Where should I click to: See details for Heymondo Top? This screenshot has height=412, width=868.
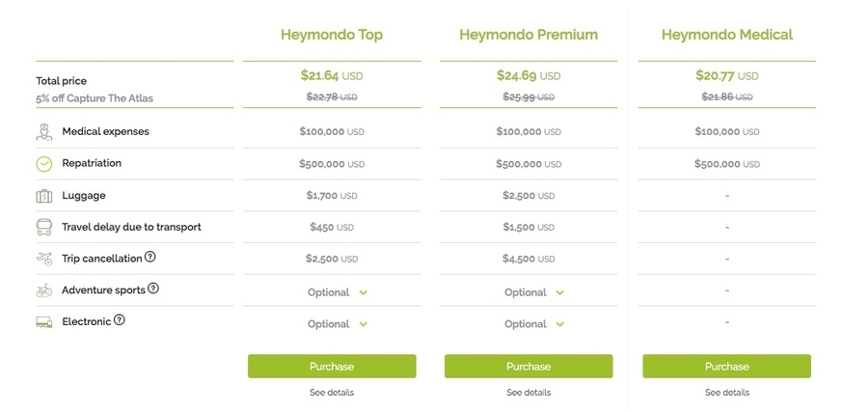click(332, 393)
